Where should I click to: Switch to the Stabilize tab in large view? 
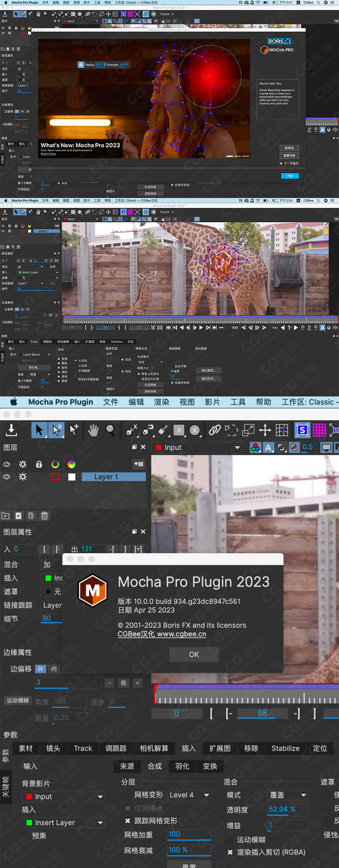coord(285,748)
